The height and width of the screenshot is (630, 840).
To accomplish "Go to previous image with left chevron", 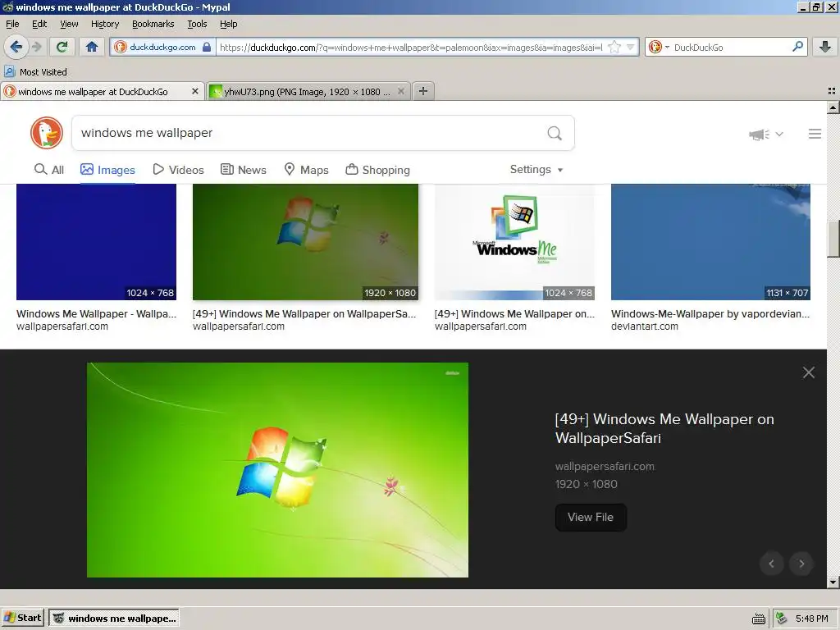I will (771, 564).
